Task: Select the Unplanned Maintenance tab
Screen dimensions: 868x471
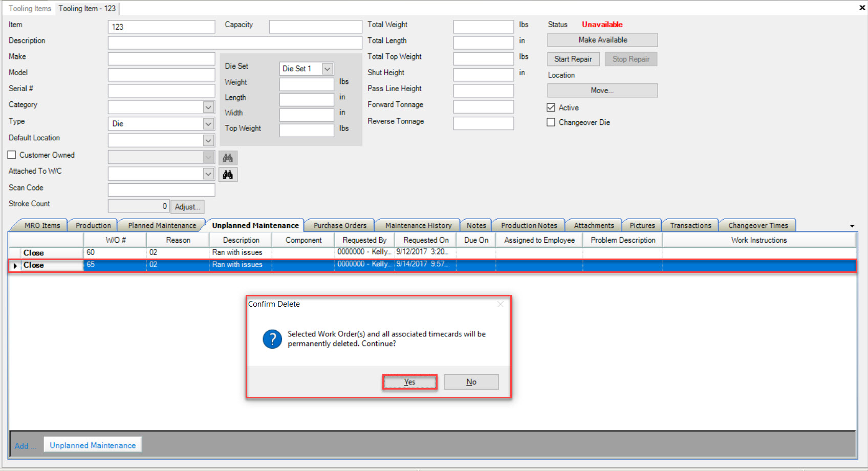Action: coord(255,225)
